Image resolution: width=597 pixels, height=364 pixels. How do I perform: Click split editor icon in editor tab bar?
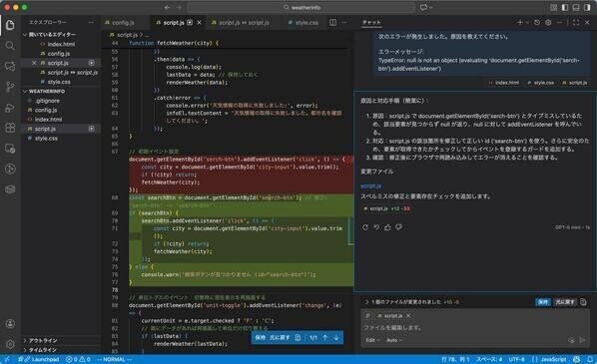tap(332, 23)
